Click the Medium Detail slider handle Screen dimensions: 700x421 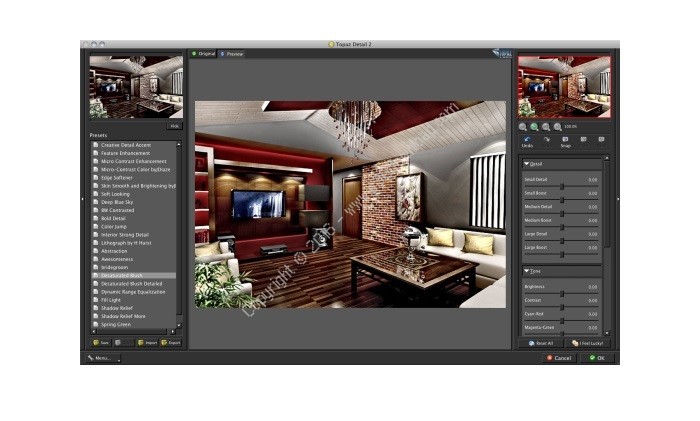[x=562, y=214]
